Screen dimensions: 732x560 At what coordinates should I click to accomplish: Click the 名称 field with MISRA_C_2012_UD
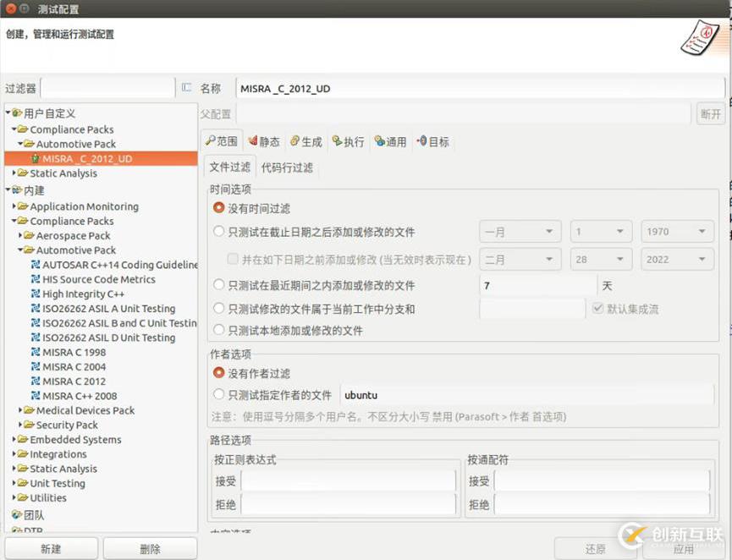click(x=481, y=88)
